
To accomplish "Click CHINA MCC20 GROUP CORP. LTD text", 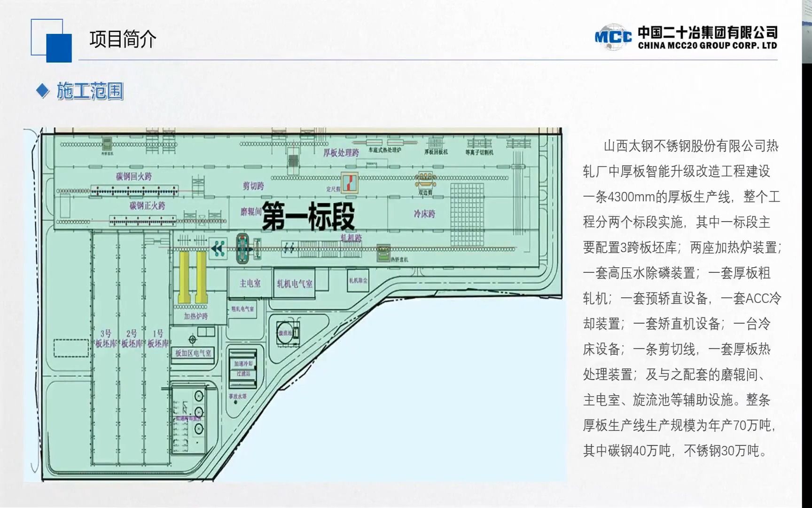I will (707, 46).
